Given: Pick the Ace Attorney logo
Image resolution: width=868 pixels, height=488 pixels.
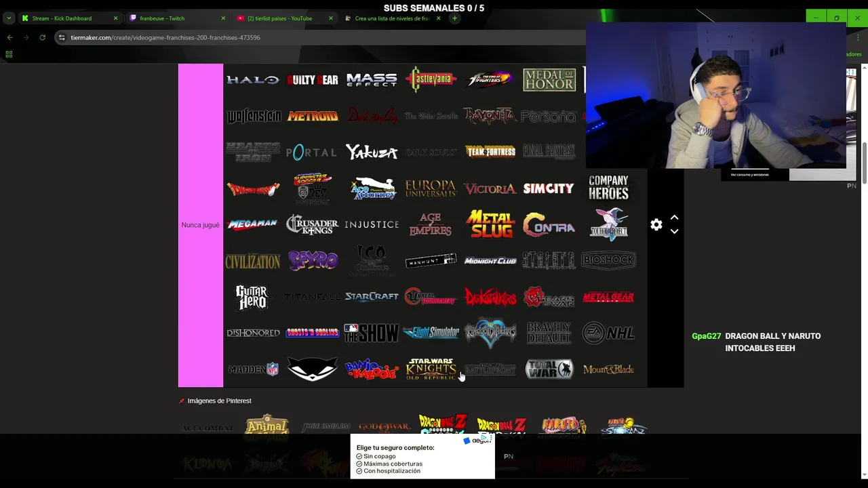Looking at the screenshot, I should point(373,188).
